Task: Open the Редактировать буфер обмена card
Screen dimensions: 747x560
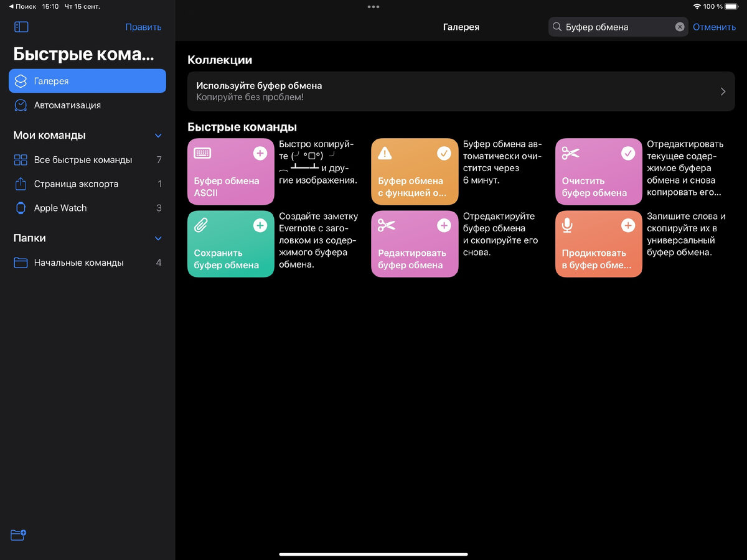Action: 415,244
